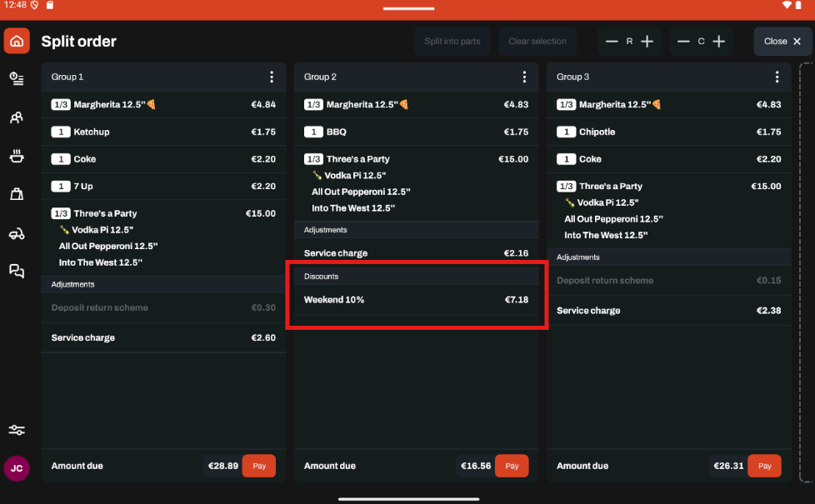Screen dimensions: 815x504
Task: Close the Split order screen
Action: [782, 42]
